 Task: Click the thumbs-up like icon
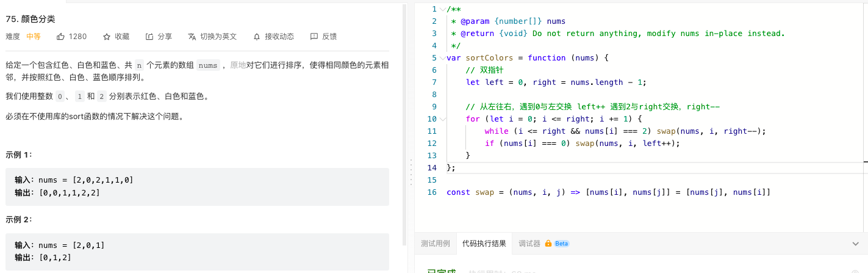point(60,37)
